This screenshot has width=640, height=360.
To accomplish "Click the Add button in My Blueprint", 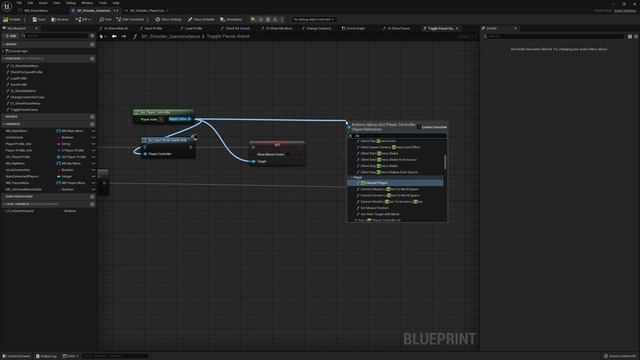I will click(x=11, y=36).
